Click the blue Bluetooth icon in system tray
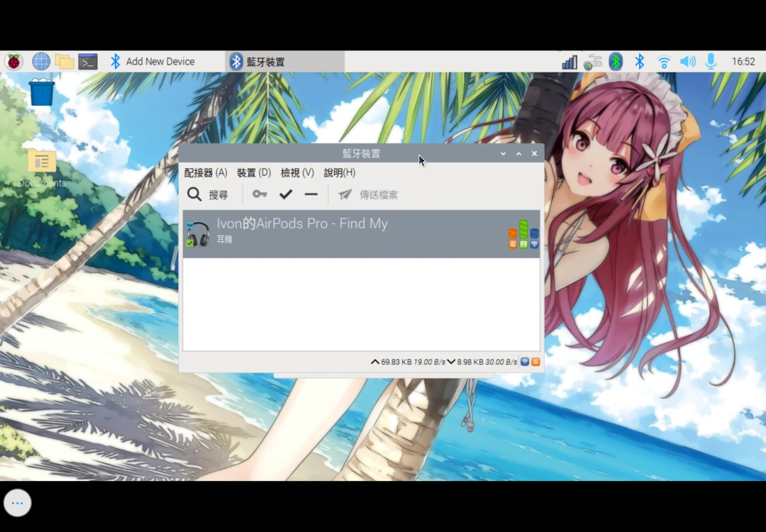Image resolution: width=766 pixels, height=532 pixels. pos(639,62)
